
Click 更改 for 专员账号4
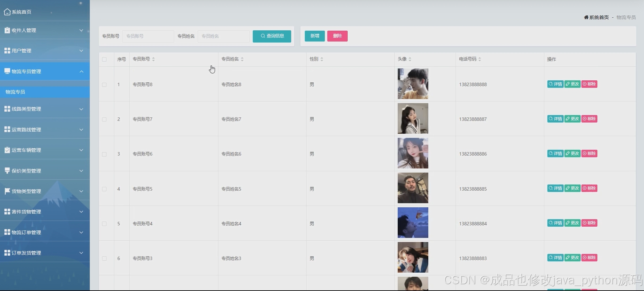point(572,223)
